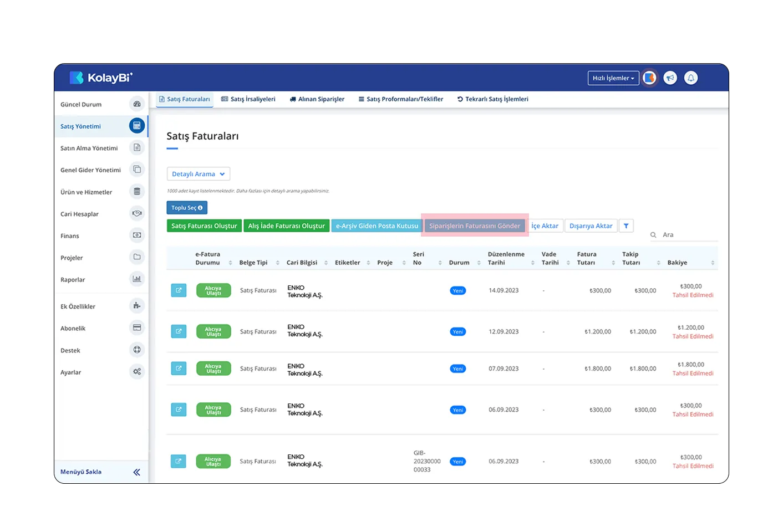Click Ayarlar gears icon
The image size is (783, 532).
tap(137, 371)
